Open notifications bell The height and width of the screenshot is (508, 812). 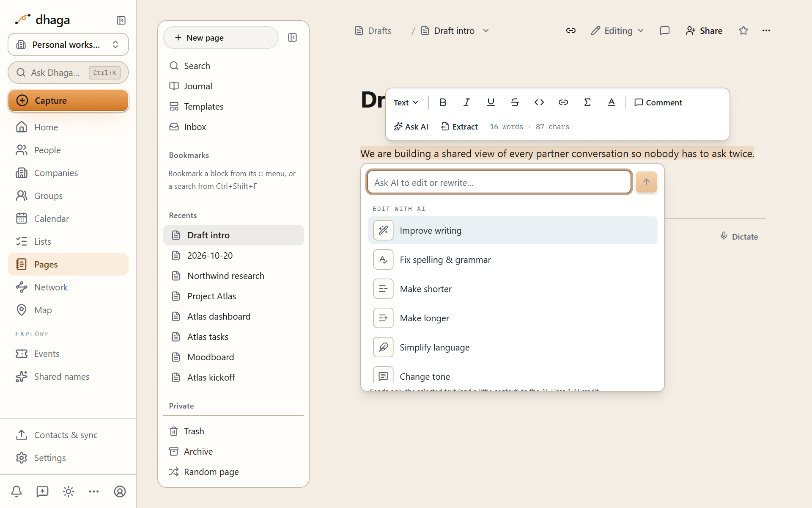coord(16,491)
